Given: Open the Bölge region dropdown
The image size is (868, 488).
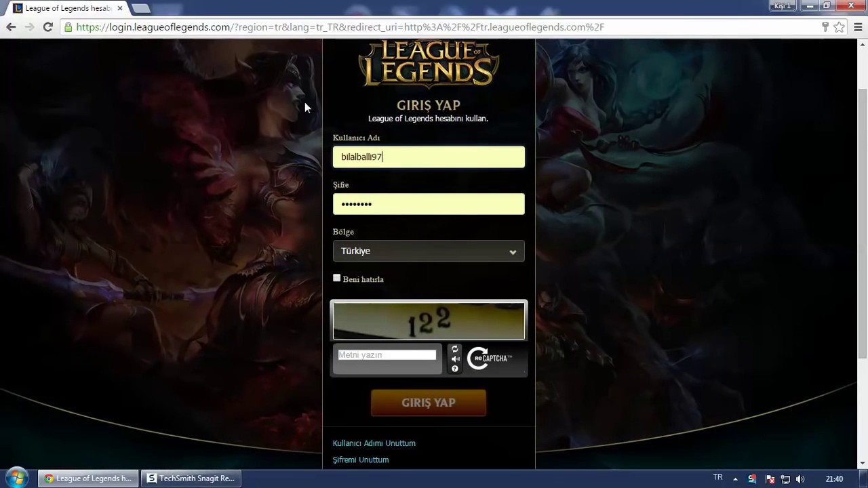Looking at the screenshot, I should (429, 251).
